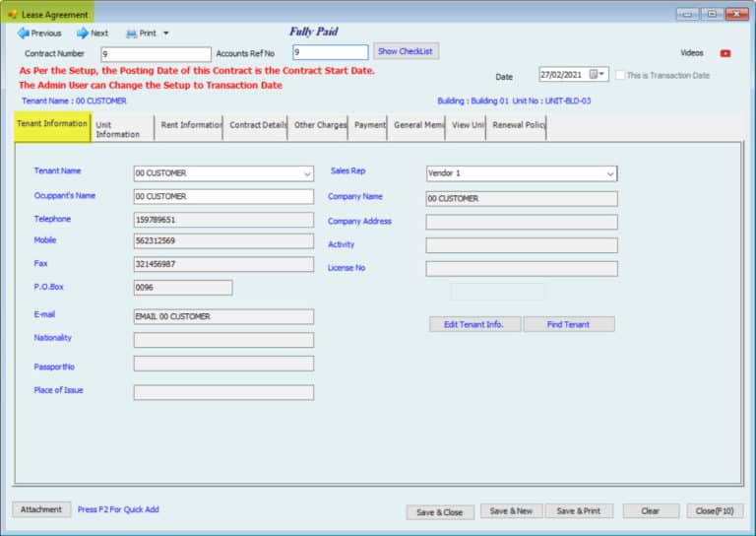Image resolution: width=756 pixels, height=536 pixels.
Task: Go to the Next lease contract
Action: [x=93, y=33]
